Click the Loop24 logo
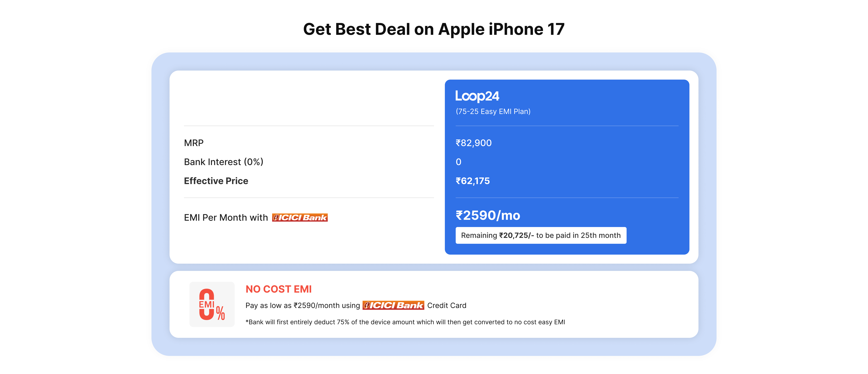Image resolution: width=868 pixels, height=374 pixels. click(x=477, y=96)
